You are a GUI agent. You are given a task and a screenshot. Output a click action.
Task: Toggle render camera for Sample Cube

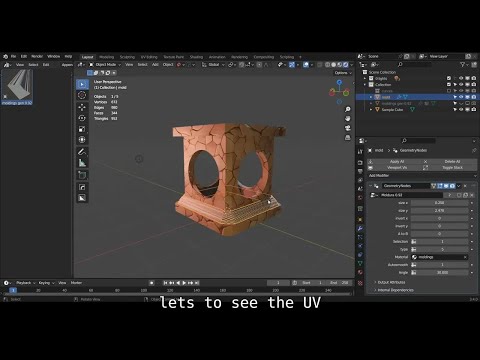474,109
